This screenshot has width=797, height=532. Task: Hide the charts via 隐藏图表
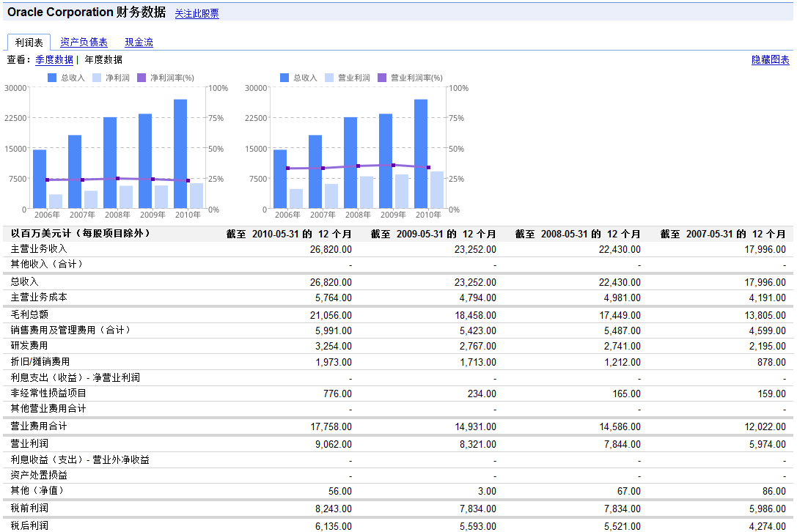click(x=770, y=59)
